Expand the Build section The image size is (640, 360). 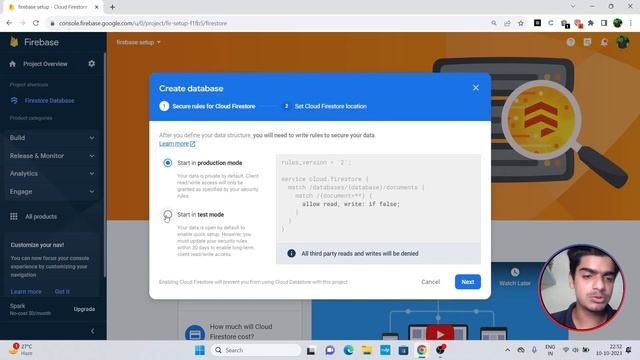tap(52, 138)
